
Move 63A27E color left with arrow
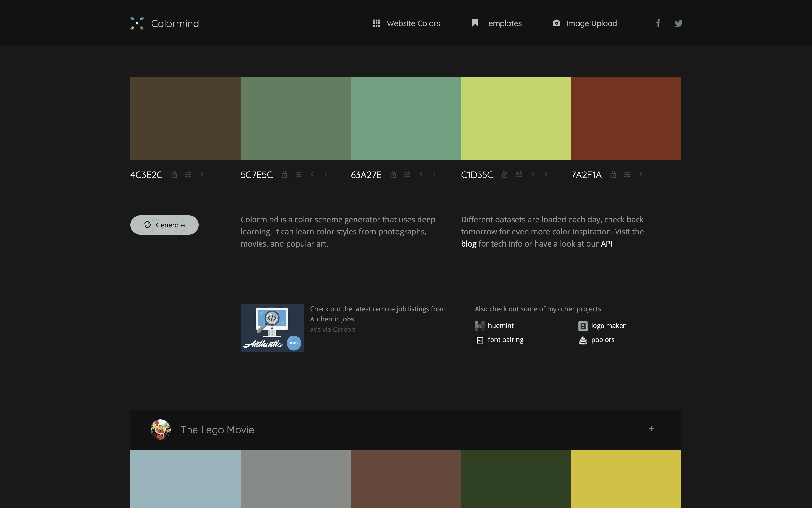(421, 174)
